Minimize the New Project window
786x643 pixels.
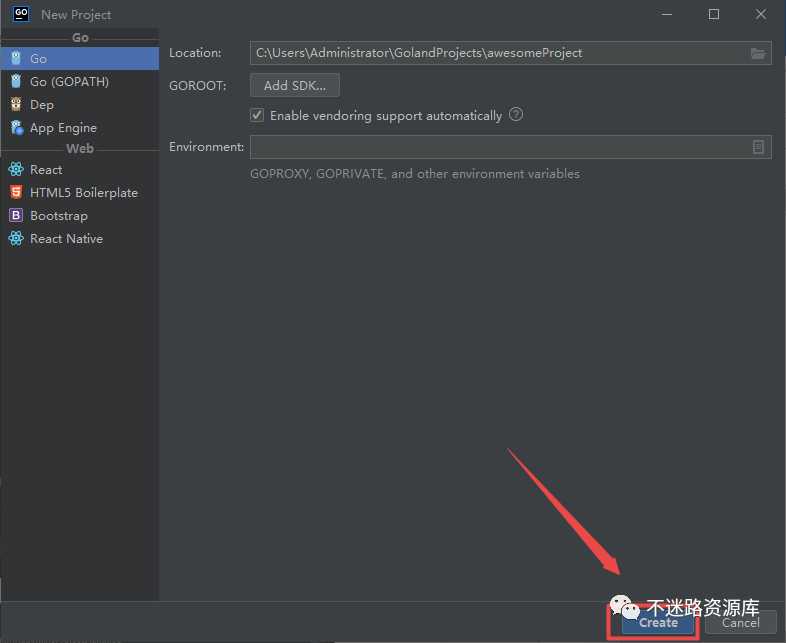(x=667, y=15)
